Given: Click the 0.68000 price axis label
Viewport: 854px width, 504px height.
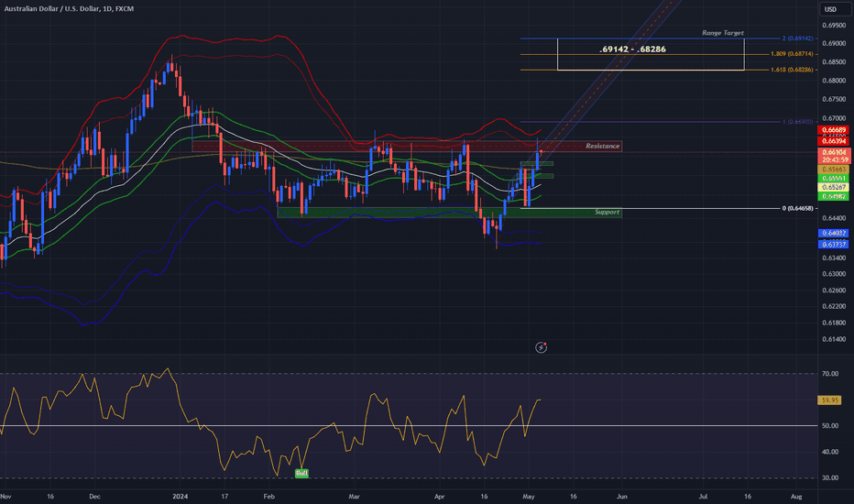Looking at the screenshot, I should [x=833, y=81].
